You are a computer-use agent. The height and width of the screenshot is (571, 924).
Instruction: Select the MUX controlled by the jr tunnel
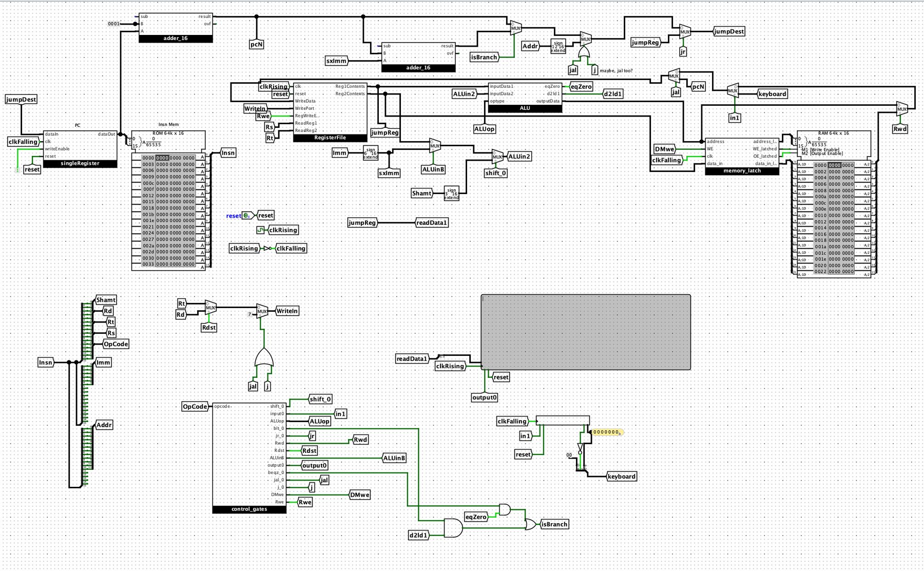click(685, 31)
